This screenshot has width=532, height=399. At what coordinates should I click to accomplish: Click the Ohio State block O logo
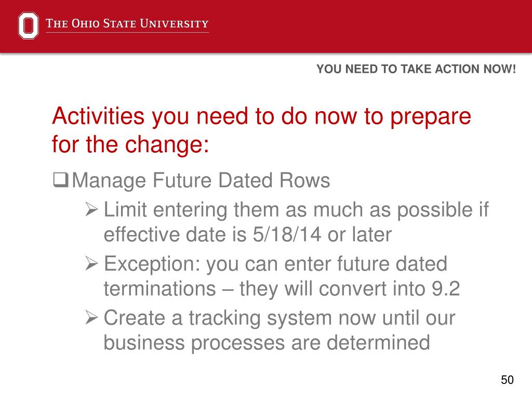pos(28,25)
